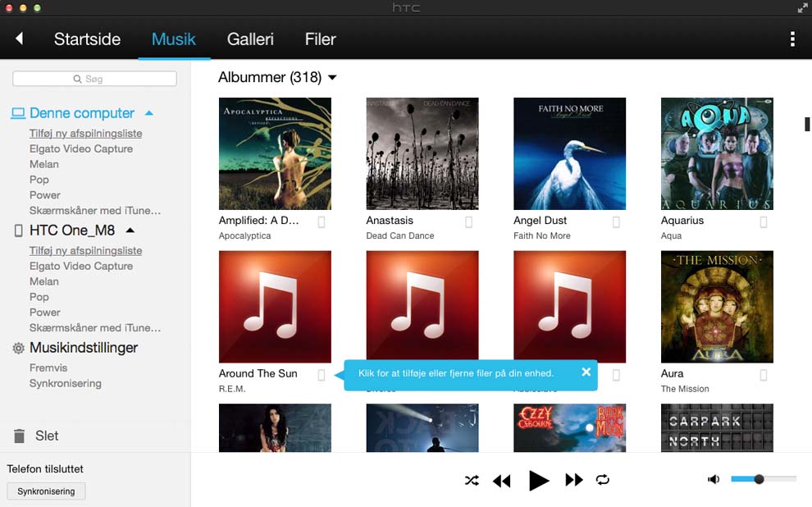
Task: Toggle repeat playback
Action: (603, 480)
